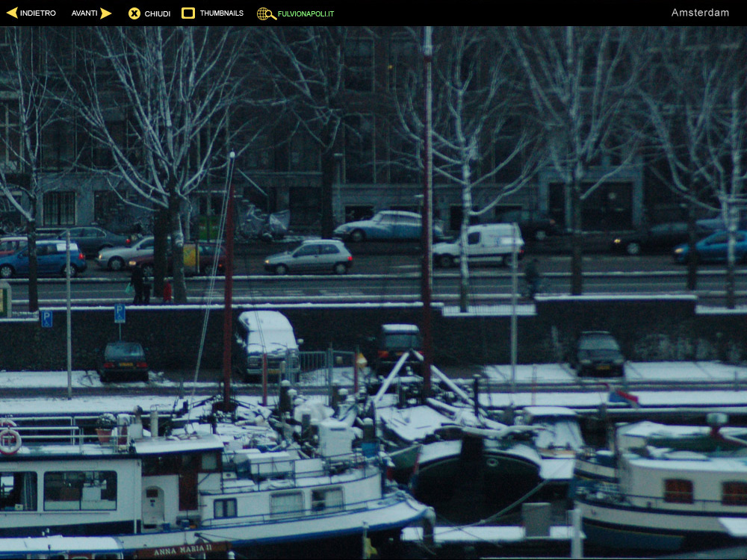Viewport: 747px width, 560px height.
Task: Click the globe magnifier icon
Action: tap(267, 13)
